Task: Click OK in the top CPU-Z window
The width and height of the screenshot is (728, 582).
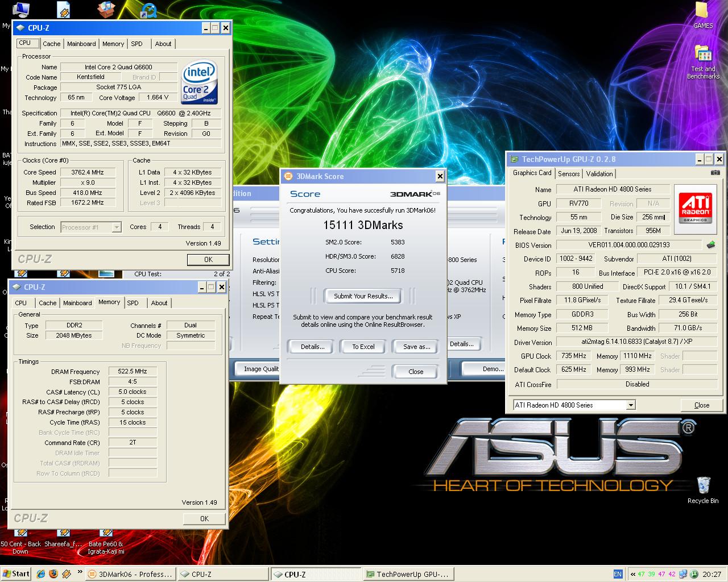Action: click(x=208, y=259)
